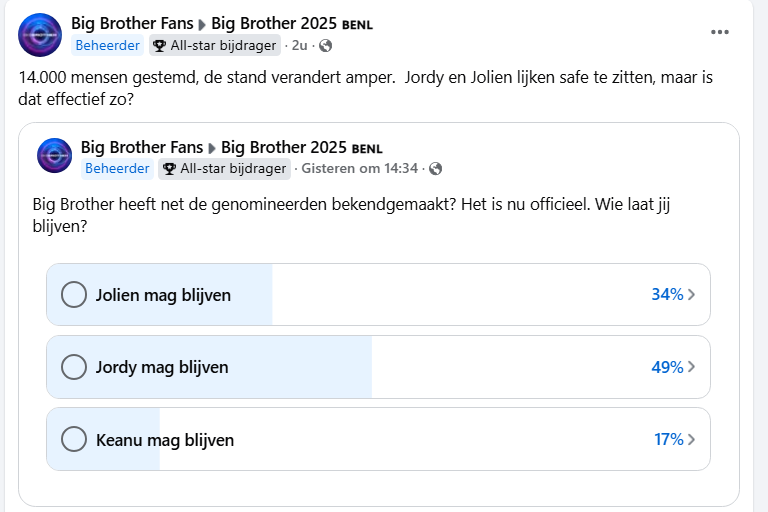768x512 pixels.
Task: Select the Keanu mag blijven radio button
Action: pyautogui.click(x=74, y=439)
